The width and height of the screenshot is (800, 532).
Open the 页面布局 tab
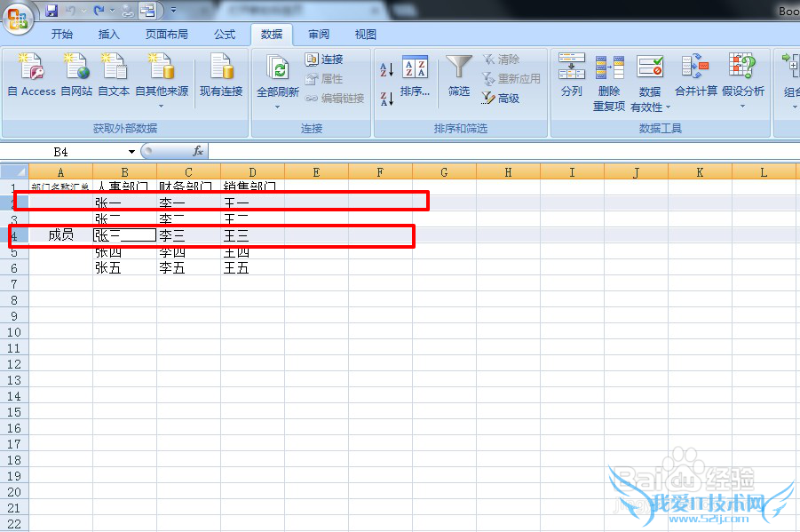(166, 35)
